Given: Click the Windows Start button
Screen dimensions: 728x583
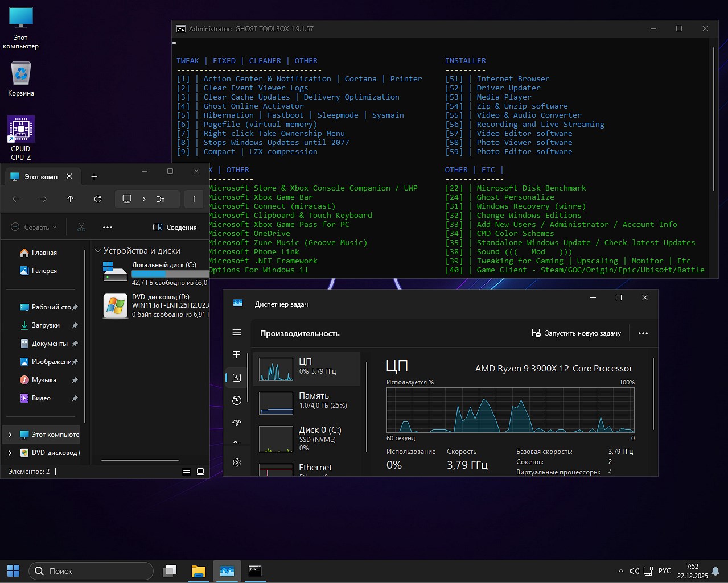Looking at the screenshot, I should pyautogui.click(x=14, y=570).
